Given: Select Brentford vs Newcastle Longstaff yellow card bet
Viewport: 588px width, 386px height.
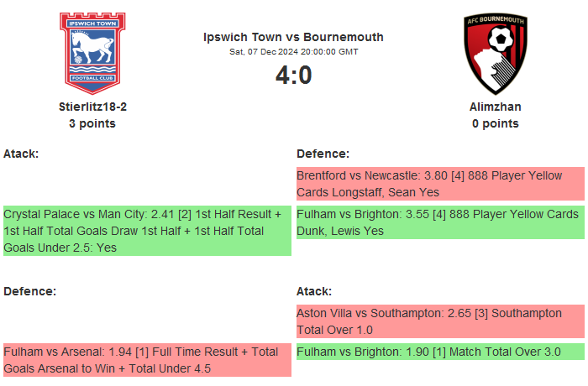Looking at the screenshot, I should coord(439,184).
